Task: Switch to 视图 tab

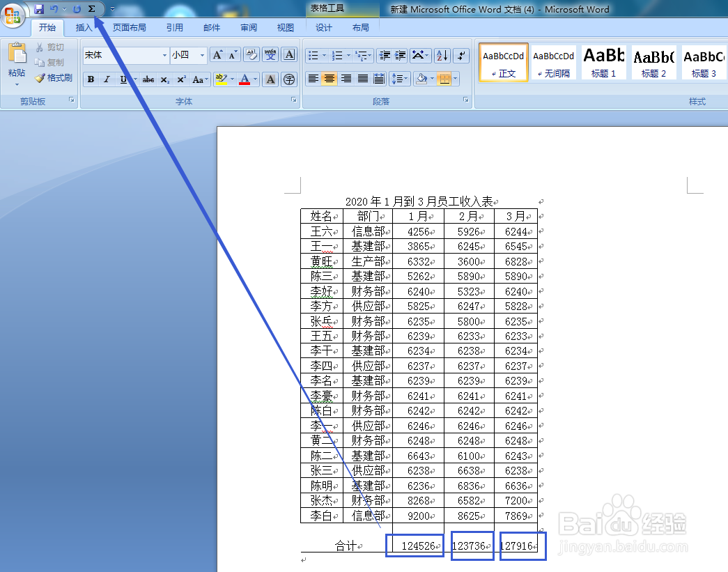Action: coord(286,28)
